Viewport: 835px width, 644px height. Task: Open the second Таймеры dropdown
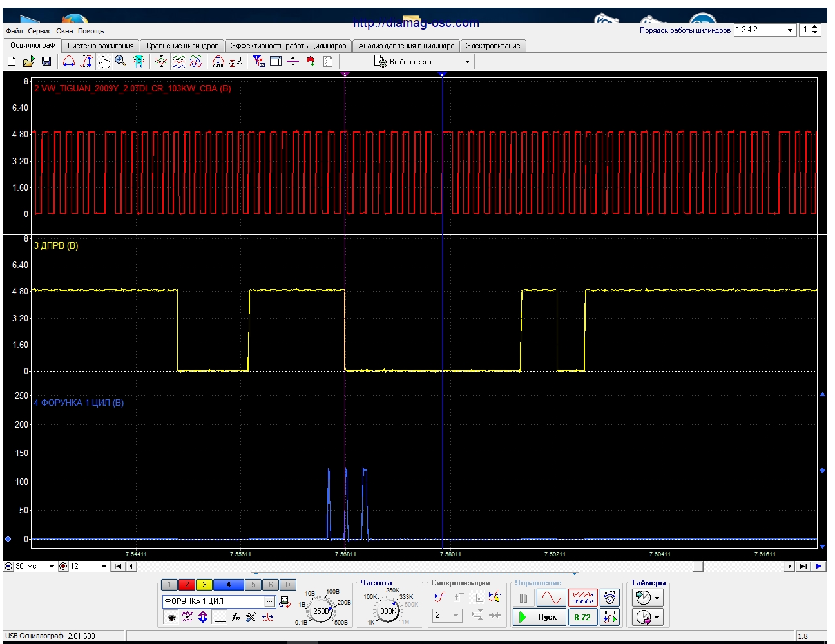pos(657,618)
